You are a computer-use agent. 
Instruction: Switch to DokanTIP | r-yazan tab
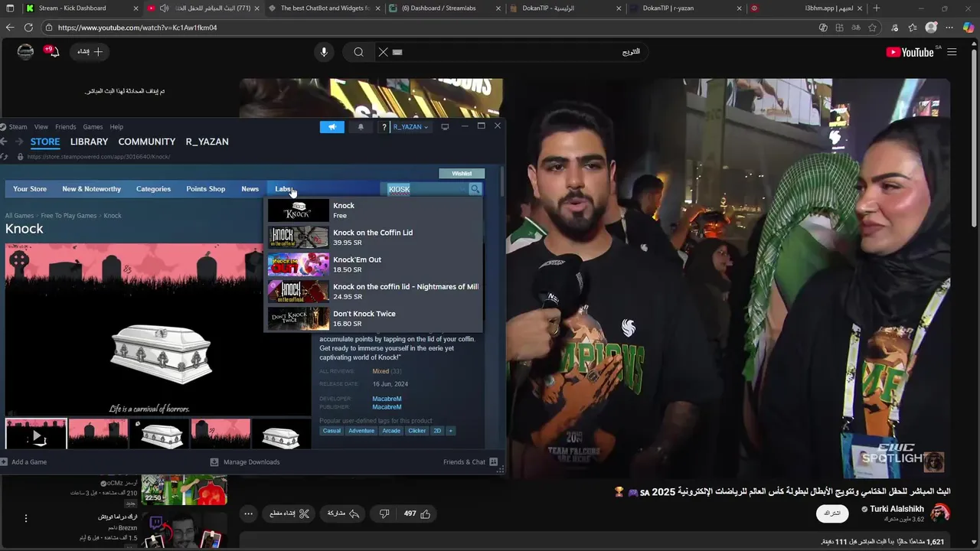tap(685, 8)
